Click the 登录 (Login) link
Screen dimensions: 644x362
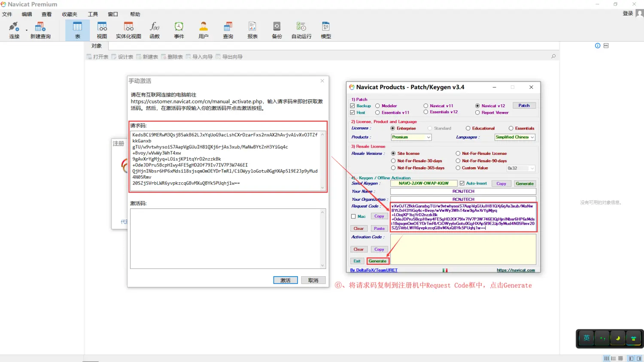(x=628, y=13)
